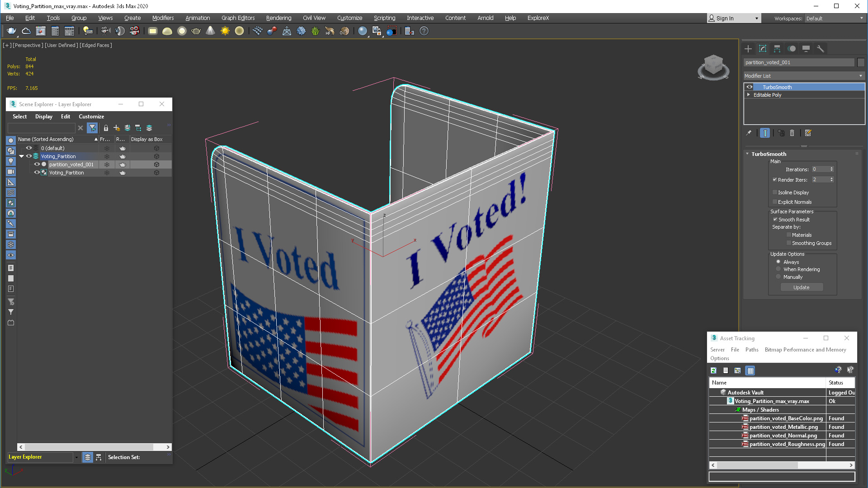Open the Customize menu in Scene Explorer
868x488 pixels.
[x=91, y=117]
